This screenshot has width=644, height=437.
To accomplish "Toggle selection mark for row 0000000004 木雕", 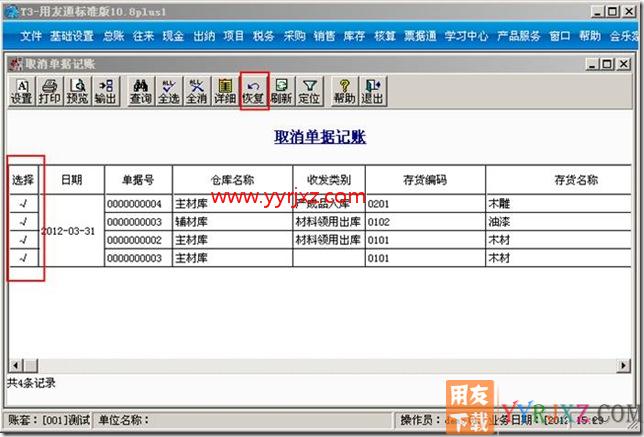I will [23, 203].
